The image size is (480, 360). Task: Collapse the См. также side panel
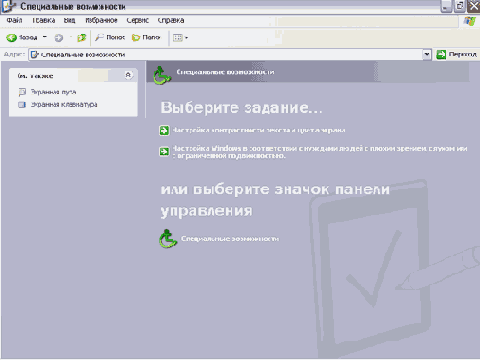click(x=128, y=75)
